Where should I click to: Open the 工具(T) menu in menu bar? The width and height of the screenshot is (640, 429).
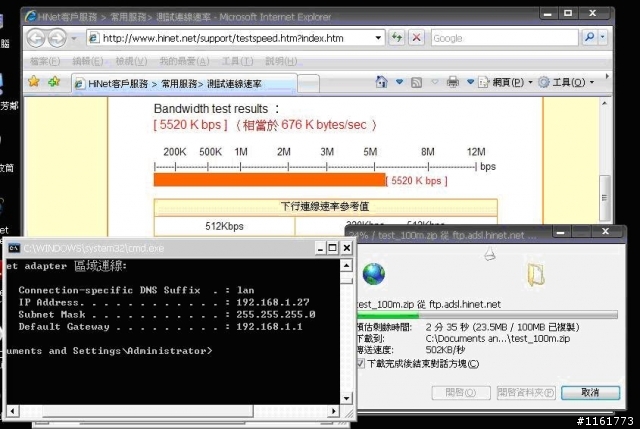(238, 61)
